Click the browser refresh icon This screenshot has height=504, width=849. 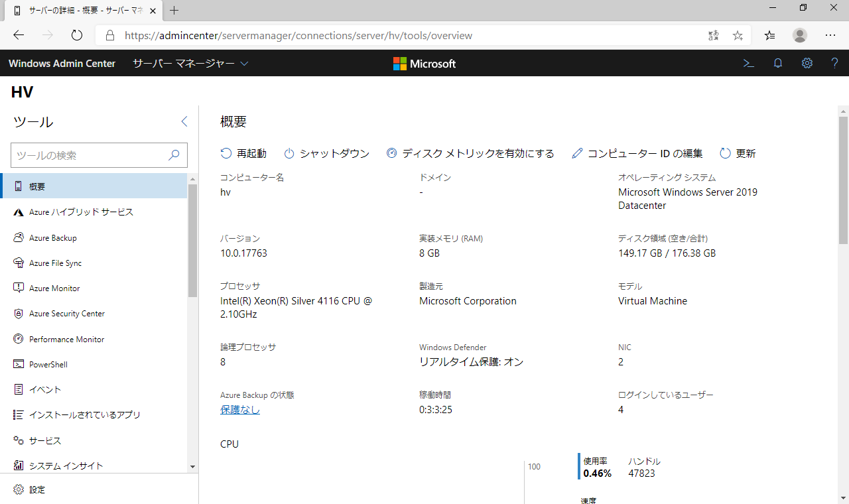pyautogui.click(x=76, y=35)
